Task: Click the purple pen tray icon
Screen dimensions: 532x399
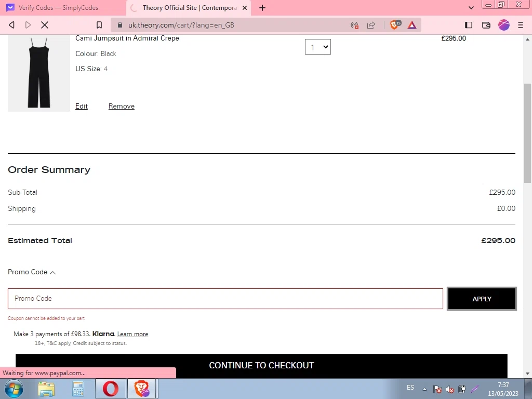Action: pos(475,389)
